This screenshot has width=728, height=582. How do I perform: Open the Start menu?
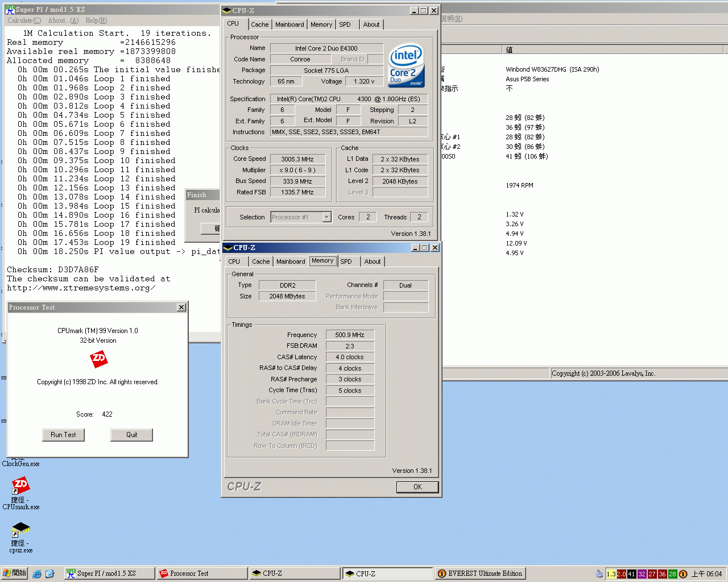pos(14,573)
